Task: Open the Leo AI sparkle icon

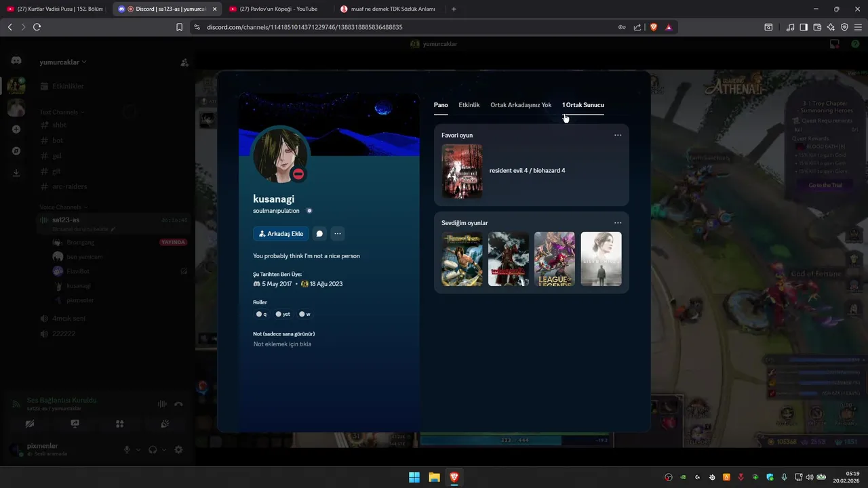Action: [x=831, y=27]
